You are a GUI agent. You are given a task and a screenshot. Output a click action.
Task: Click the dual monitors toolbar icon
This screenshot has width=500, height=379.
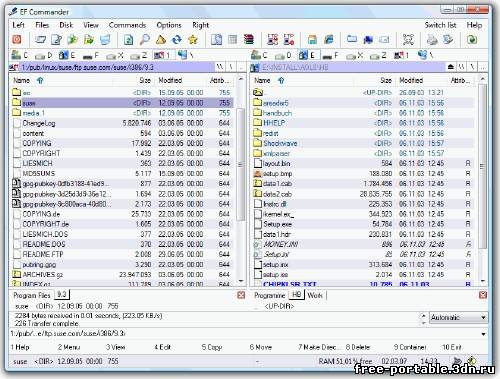click(x=368, y=40)
